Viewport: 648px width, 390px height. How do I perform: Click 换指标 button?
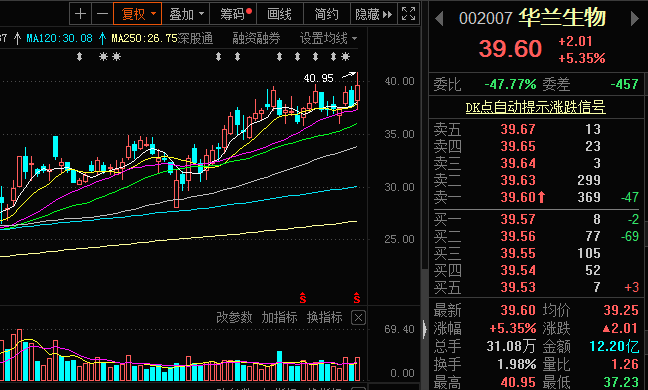324,317
